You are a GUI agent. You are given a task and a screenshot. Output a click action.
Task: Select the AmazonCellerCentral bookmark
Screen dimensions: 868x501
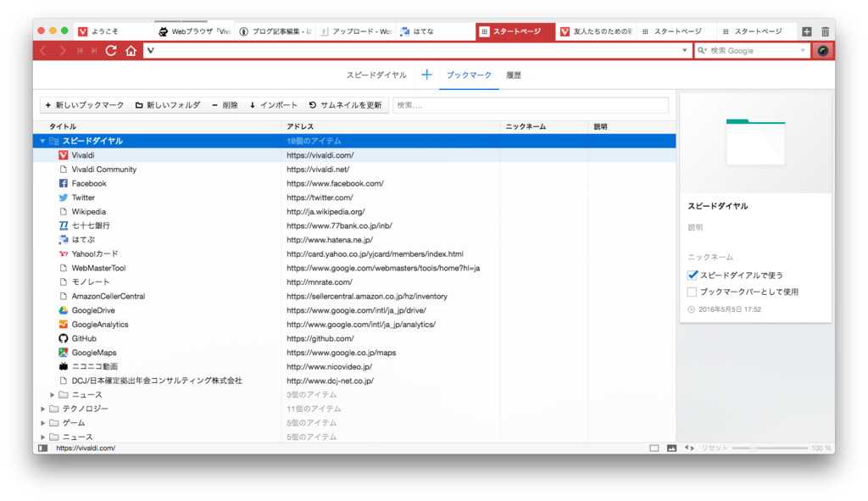[354, 296]
